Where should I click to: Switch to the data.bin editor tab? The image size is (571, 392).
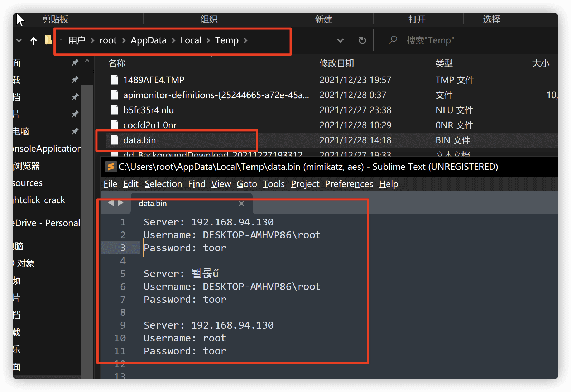(192, 204)
